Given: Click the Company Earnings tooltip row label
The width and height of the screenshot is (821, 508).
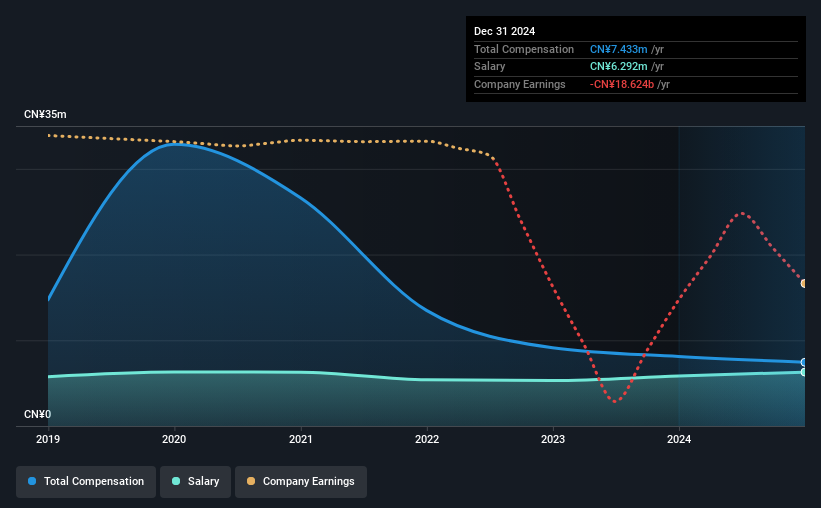Looking at the screenshot, I should [519, 84].
